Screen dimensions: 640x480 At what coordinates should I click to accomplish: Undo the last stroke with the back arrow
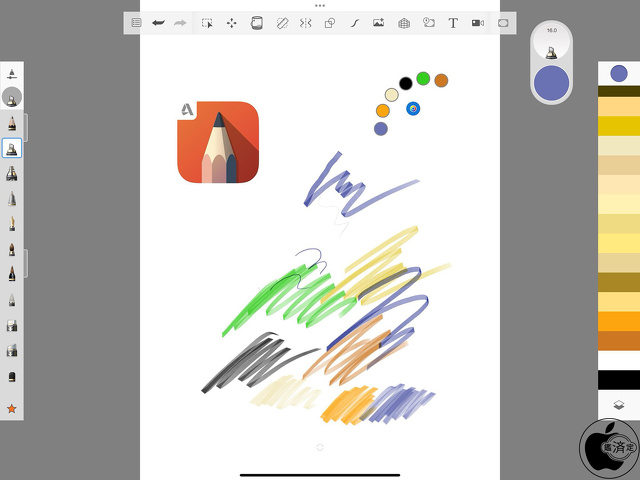click(158, 23)
